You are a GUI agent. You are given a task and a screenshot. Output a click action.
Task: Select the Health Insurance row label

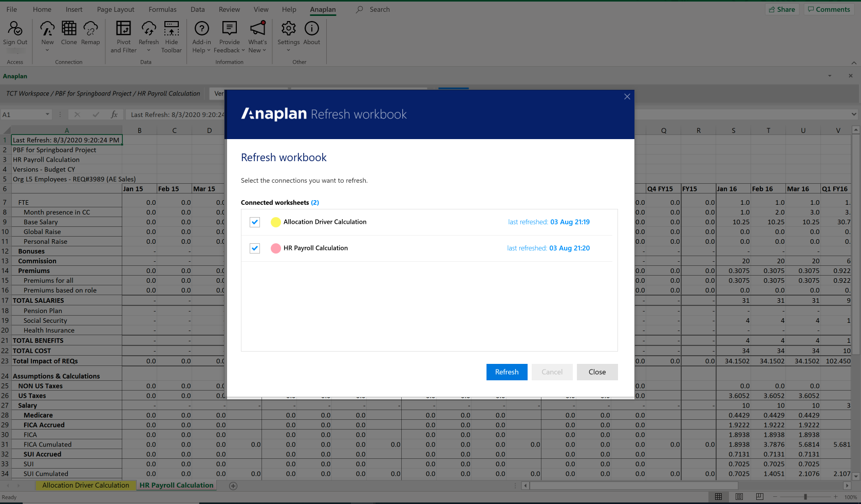[49, 331]
